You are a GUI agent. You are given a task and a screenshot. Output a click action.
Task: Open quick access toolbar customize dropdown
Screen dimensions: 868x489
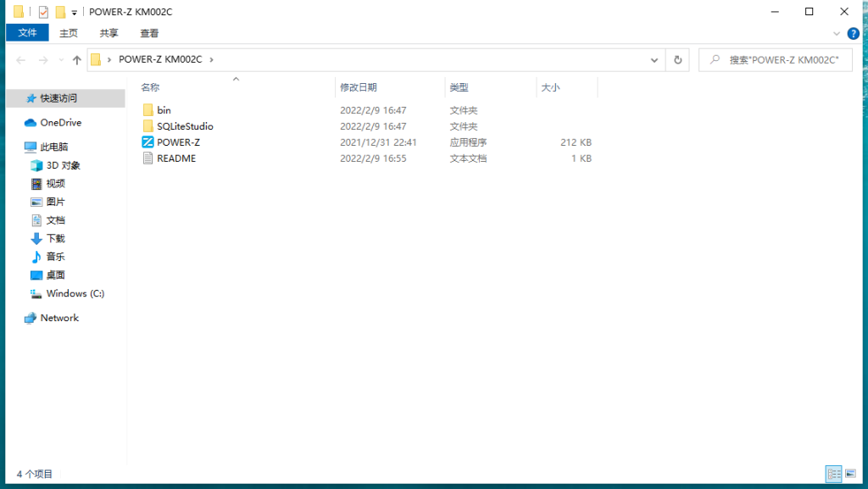(x=75, y=12)
